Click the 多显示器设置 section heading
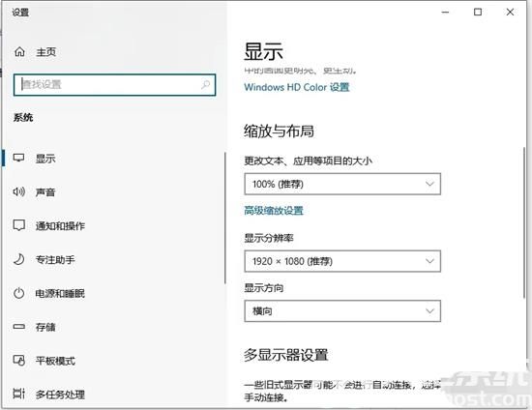The image size is (532, 410). pyautogui.click(x=286, y=355)
